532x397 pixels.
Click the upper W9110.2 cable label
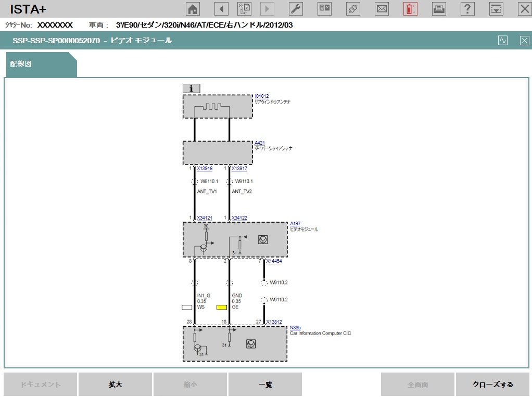278,283
